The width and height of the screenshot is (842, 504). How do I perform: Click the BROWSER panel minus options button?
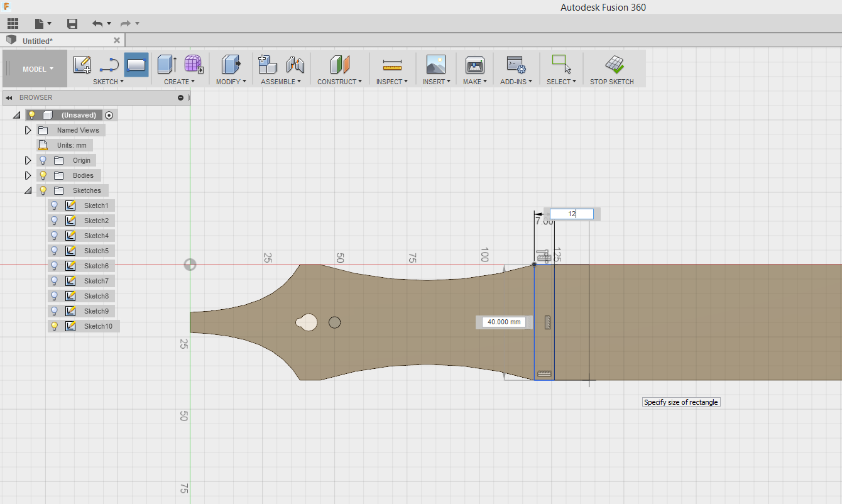(181, 98)
